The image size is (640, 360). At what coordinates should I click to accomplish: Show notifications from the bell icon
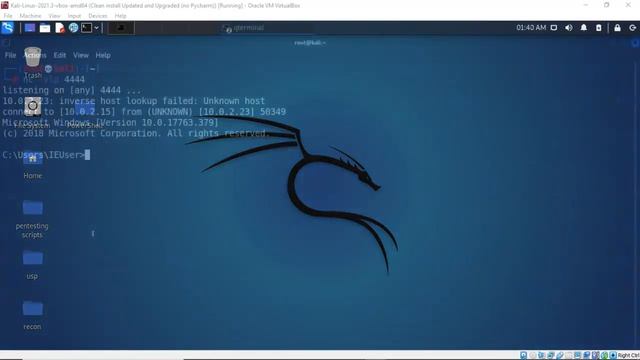click(x=584, y=28)
